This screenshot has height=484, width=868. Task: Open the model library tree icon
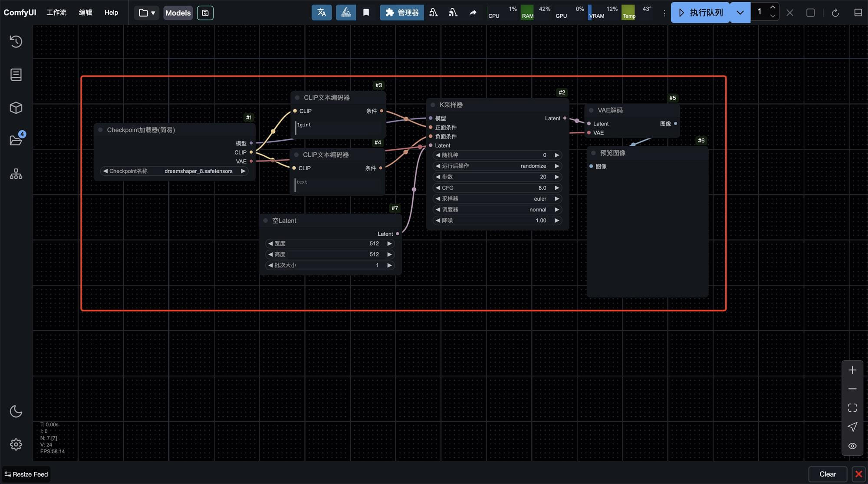click(16, 174)
